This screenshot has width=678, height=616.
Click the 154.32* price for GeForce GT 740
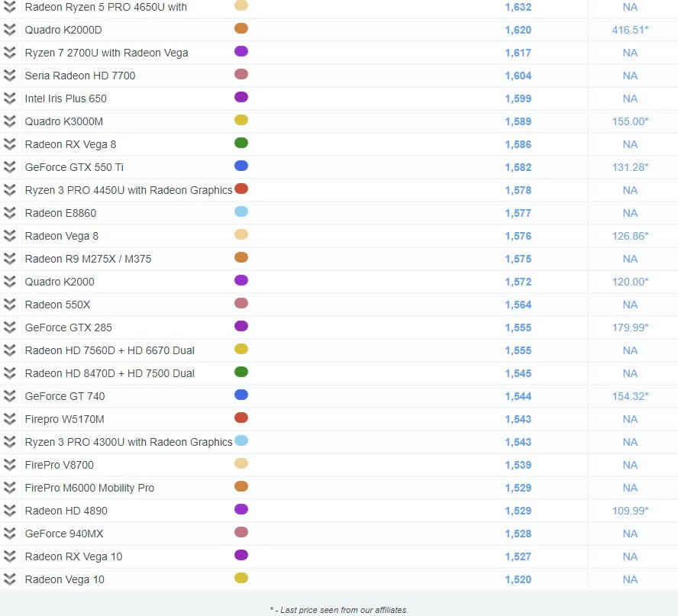[x=630, y=396]
